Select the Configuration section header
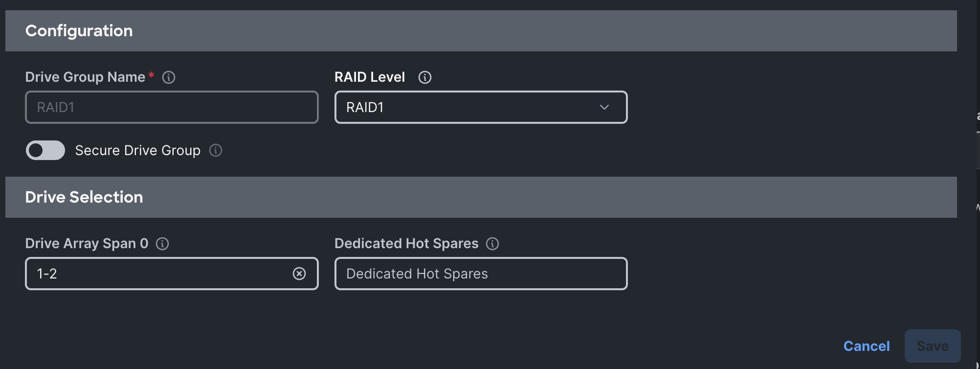 [x=79, y=30]
